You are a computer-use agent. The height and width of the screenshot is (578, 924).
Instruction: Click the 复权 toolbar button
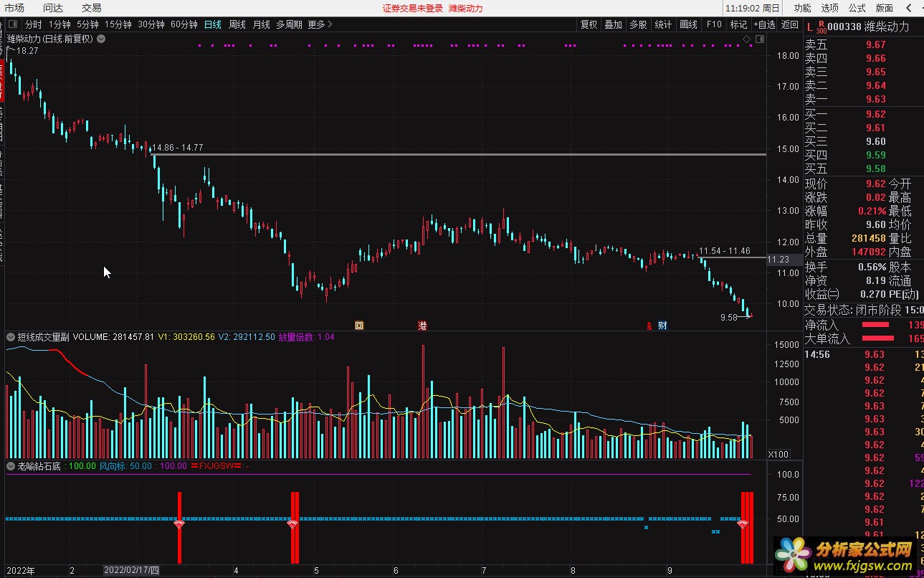point(589,24)
